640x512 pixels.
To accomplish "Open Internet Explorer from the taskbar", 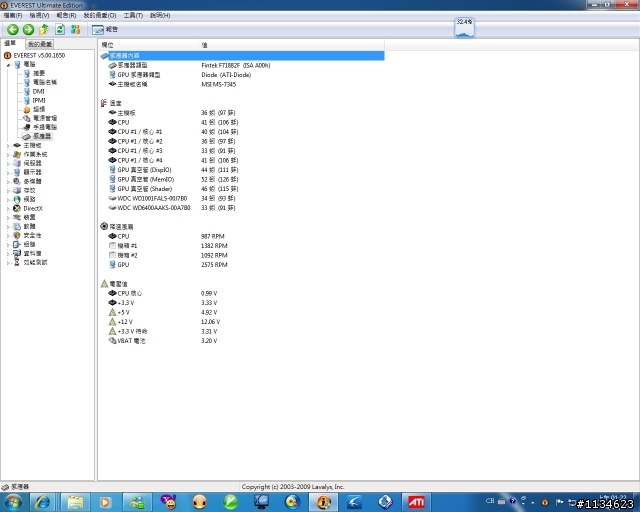I will click(x=43, y=502).
